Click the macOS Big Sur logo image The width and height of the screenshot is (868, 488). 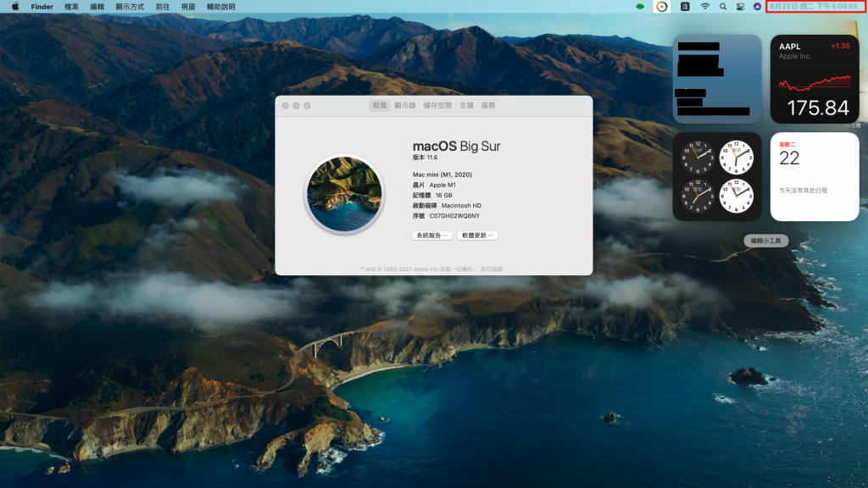344,194
